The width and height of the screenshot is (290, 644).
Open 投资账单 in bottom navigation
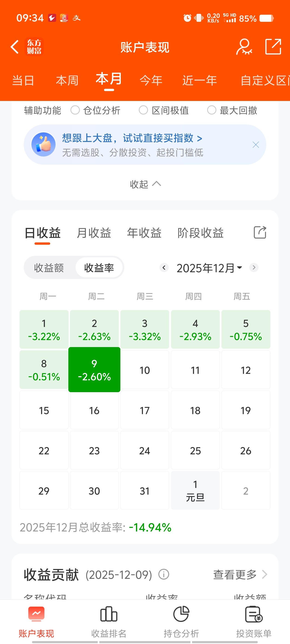click(254, 621)
